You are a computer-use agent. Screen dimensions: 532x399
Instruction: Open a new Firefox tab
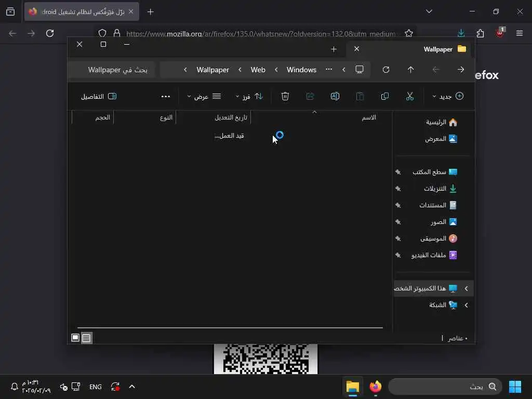[150, 12]
